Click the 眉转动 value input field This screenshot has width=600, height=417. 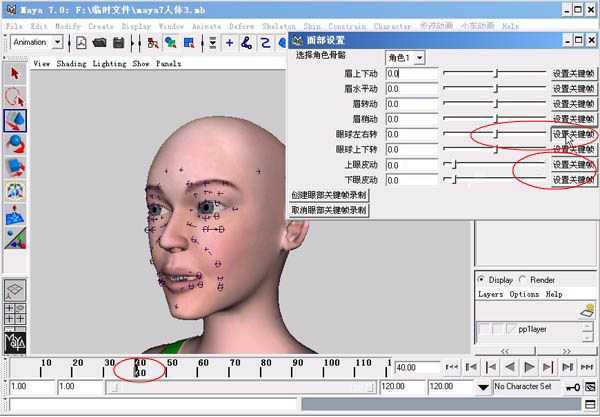[x=412, y=104]
